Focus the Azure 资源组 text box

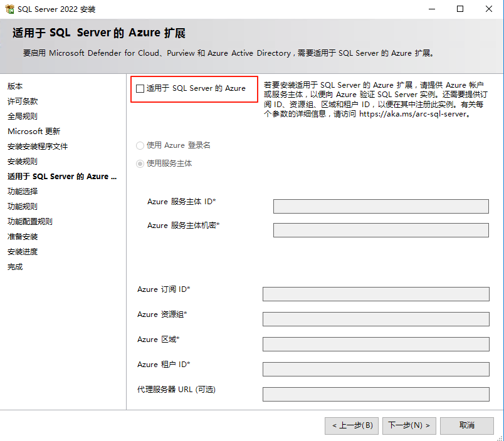375,319
